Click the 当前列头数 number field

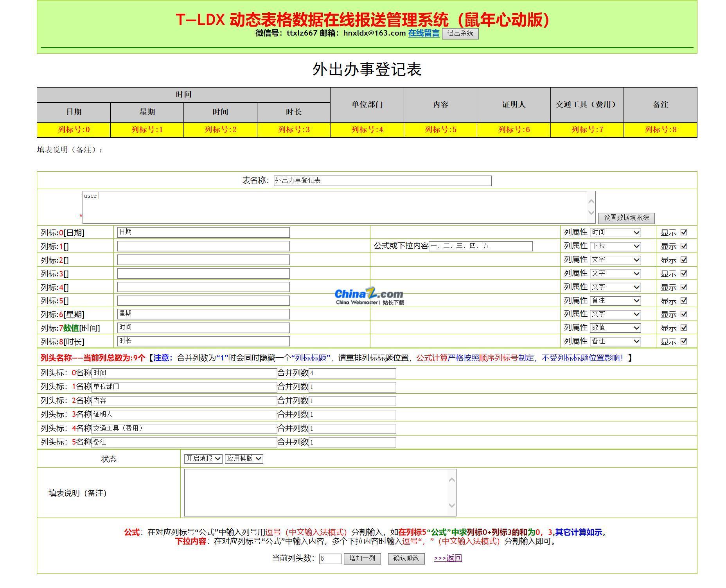pyautogui.click(x=330, y=559)
